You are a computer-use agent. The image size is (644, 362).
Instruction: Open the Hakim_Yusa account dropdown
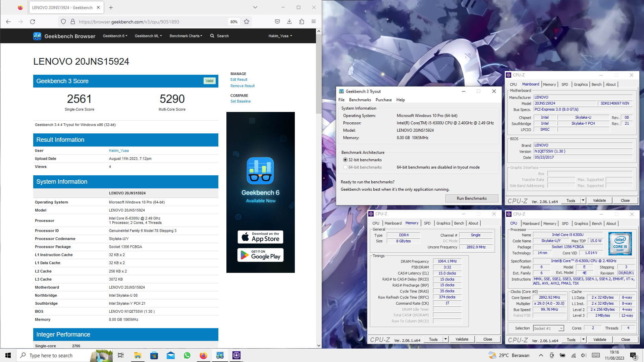pos(280,36)
